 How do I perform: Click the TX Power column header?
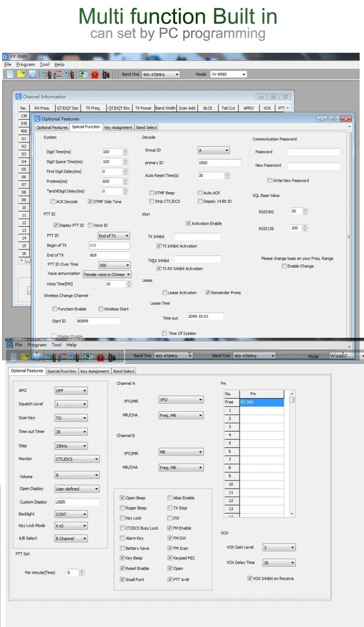point(143,108)
